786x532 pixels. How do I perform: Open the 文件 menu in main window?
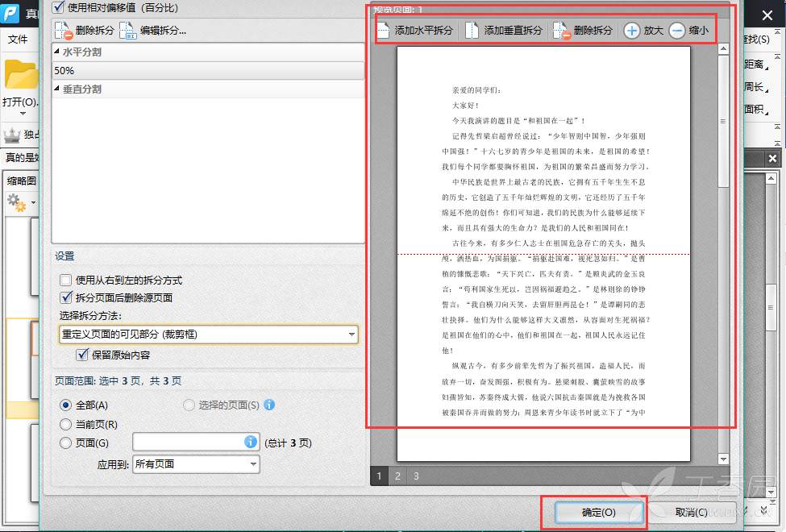[x=18, y=39]
